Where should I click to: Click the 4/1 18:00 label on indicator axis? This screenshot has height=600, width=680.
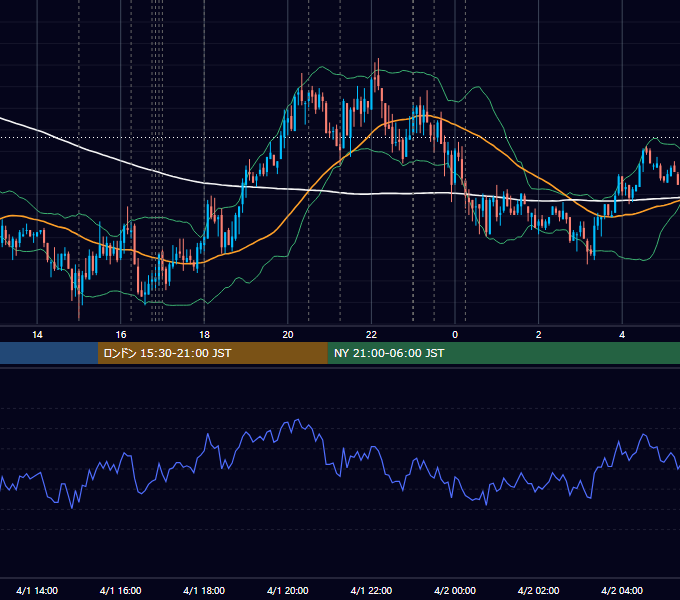[204, 590]
